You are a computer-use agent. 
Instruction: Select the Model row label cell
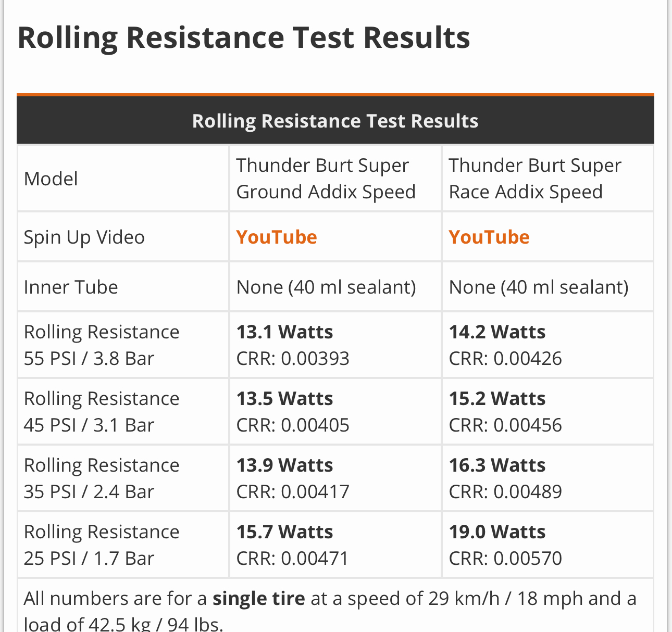tap(51, 179)
